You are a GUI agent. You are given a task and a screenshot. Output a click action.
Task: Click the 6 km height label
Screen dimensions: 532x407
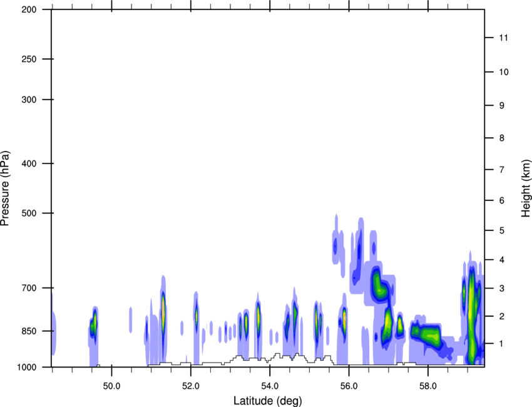502,200
